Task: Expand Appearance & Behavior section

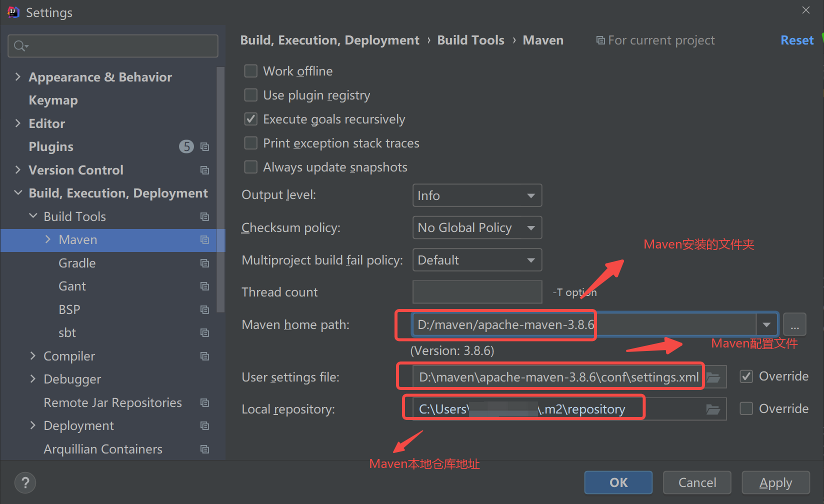Action: tap(18, 77)
